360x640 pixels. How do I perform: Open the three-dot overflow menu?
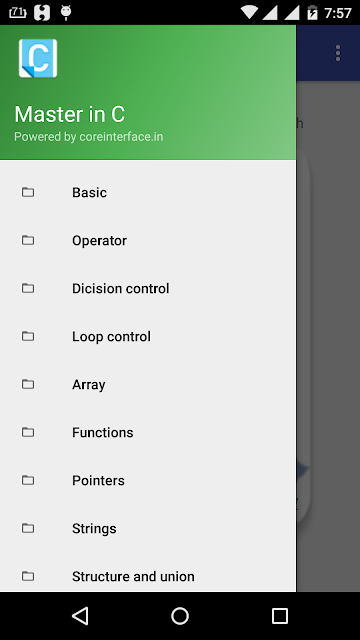coord(338,53)
